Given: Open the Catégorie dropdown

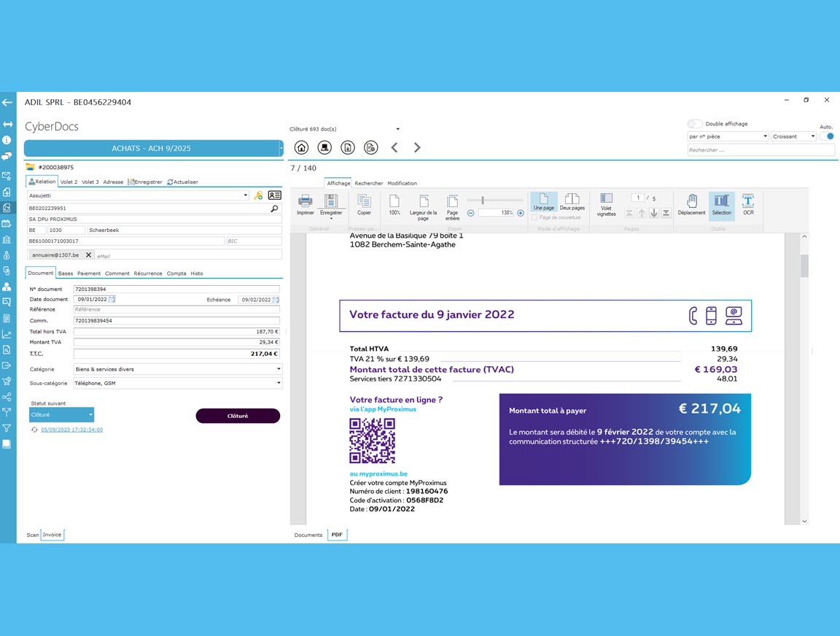Looking at the screenshot, I should 279,369.
